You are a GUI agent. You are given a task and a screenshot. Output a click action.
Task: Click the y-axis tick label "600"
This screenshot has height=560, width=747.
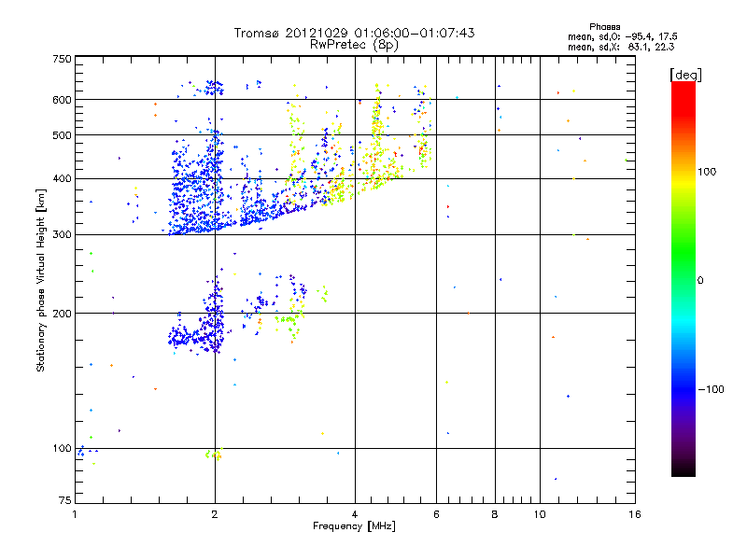coord(62,100)
